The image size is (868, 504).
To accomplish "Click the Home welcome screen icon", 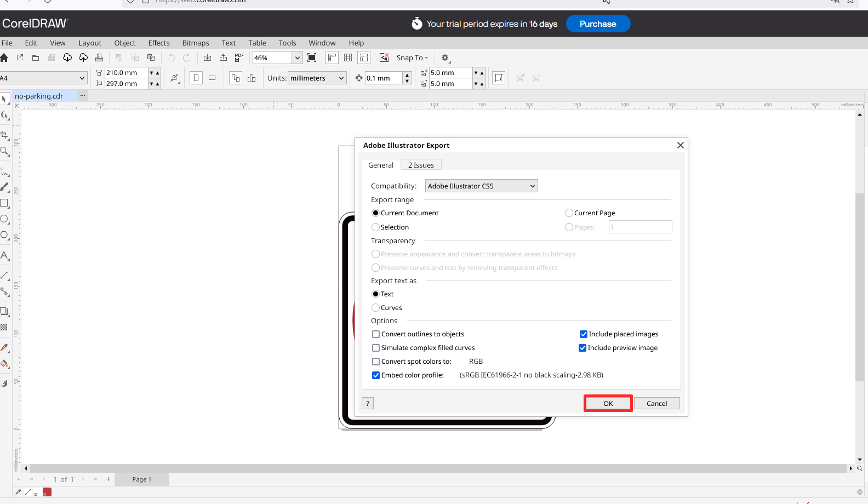I will (x=4, y=58).
